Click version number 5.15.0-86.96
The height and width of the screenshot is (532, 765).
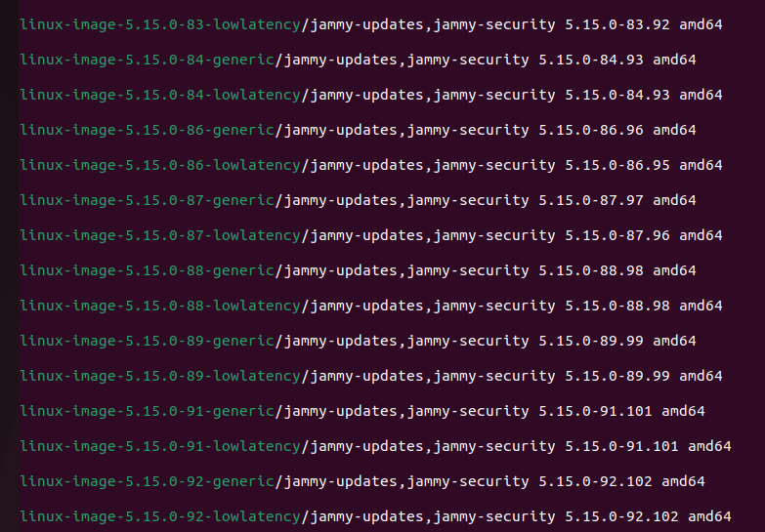(591, 130)
